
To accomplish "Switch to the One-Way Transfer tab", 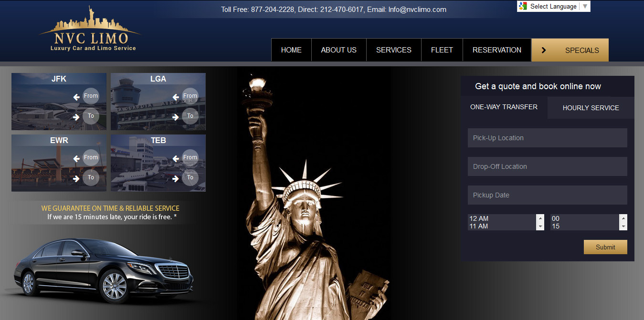I will pos(504,107).
